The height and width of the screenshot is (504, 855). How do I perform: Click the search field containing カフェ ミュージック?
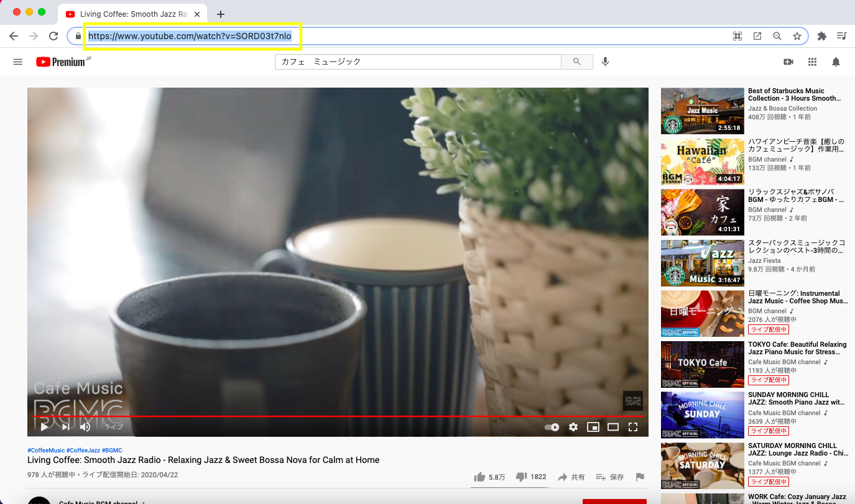(418, 62)
